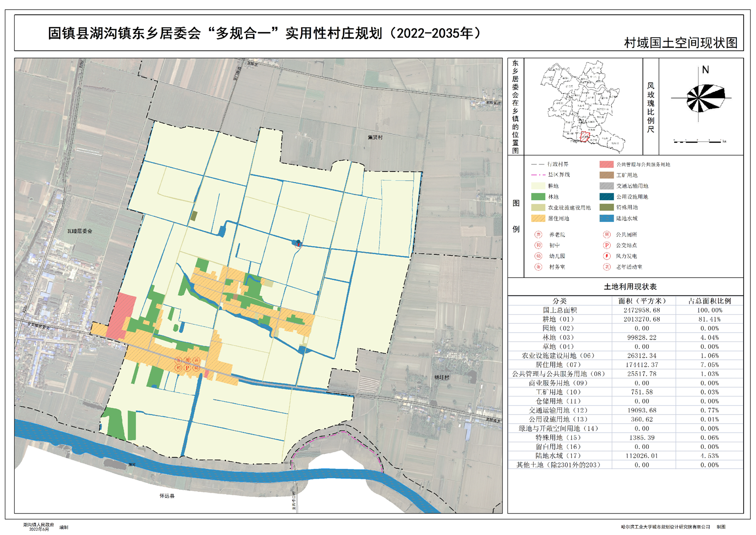Open the township location inset map
Screen dimensions: 756x535
pos(582,107)
